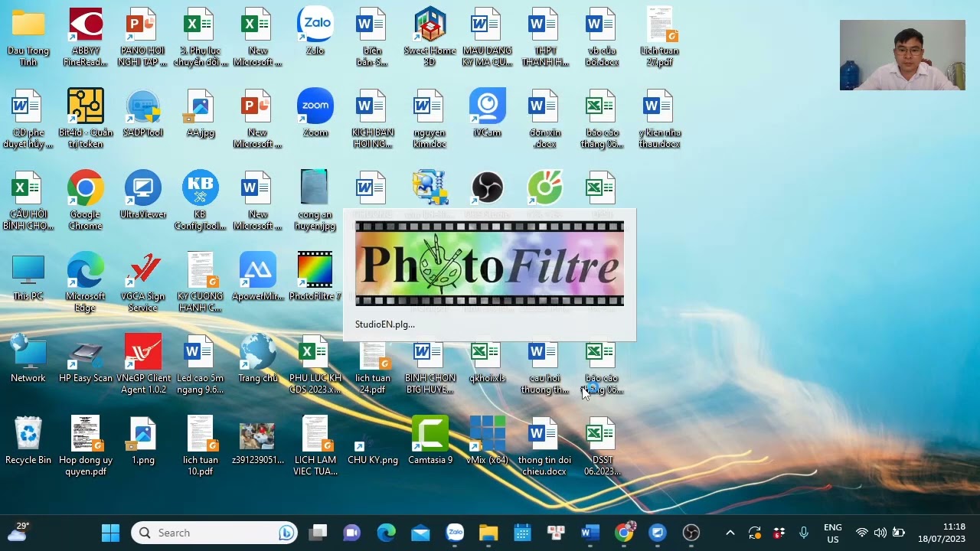The width and height of the screenshot is (980, 551).
Task: Open the Windows Start menu
Action: click(x=110, y=533)
